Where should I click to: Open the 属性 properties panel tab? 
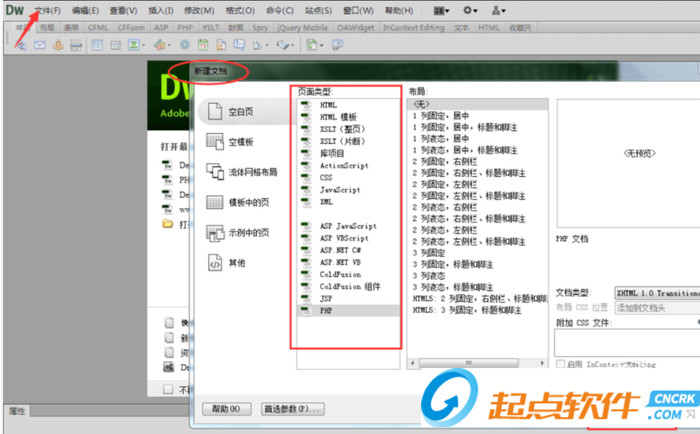point(17,411)
